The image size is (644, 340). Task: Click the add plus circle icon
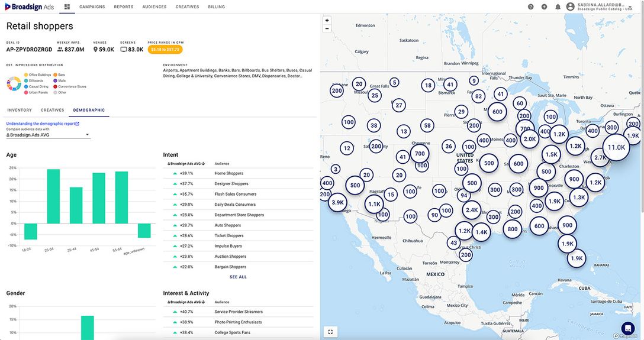click(x=544, y=7)
